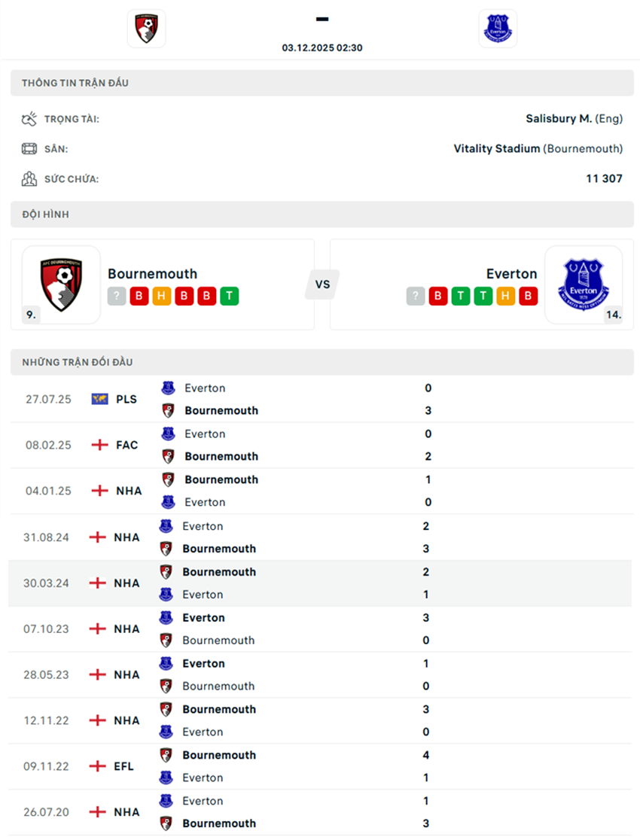This screenshot has width=640, height=840.
Task: Click the Everton logo in the 31.08.24 fixture row
Action: click(166, 525)
